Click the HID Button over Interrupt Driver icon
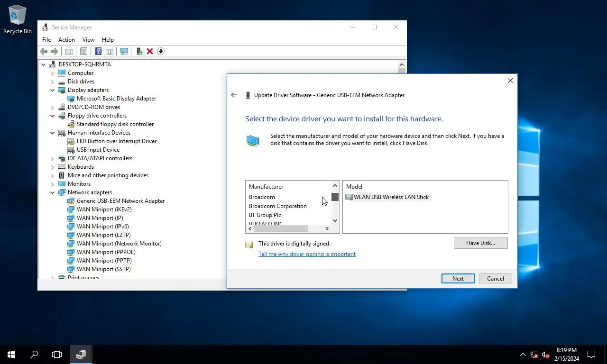Screen dimensions: 607x364 (x=71, y=141)
